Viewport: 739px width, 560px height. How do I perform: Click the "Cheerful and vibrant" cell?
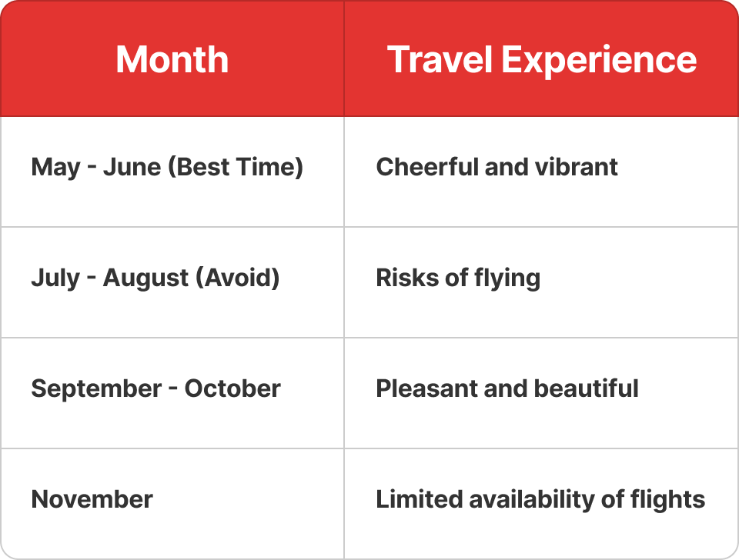click(x=497, y=167)
